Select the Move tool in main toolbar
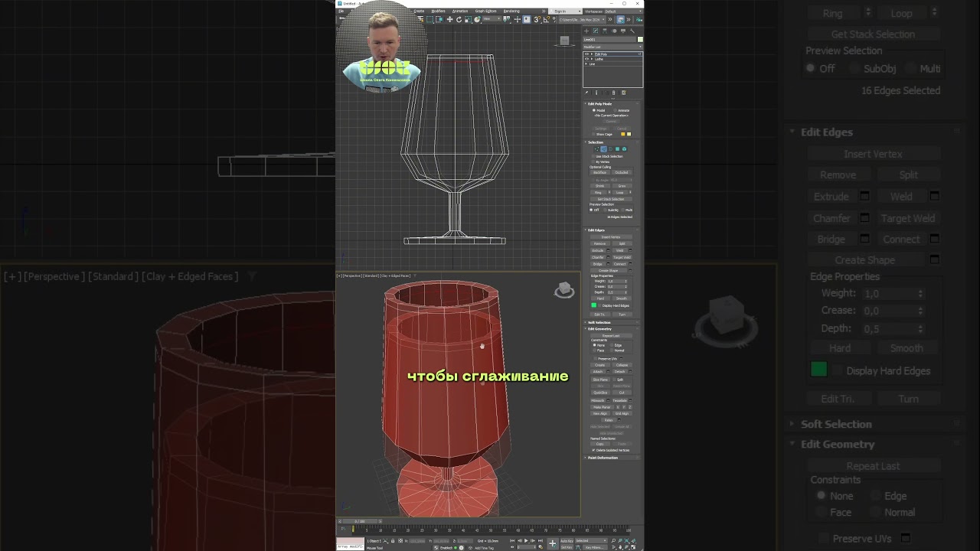This screenshot has width=980, height=551. pyautogui.click(x=450, y=19)
